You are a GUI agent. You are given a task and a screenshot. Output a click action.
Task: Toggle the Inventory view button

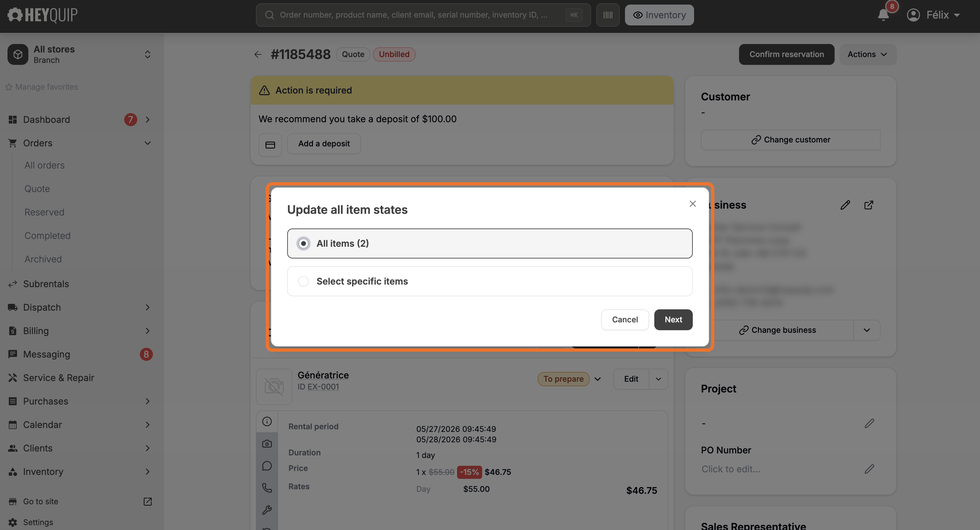[659, 15]
